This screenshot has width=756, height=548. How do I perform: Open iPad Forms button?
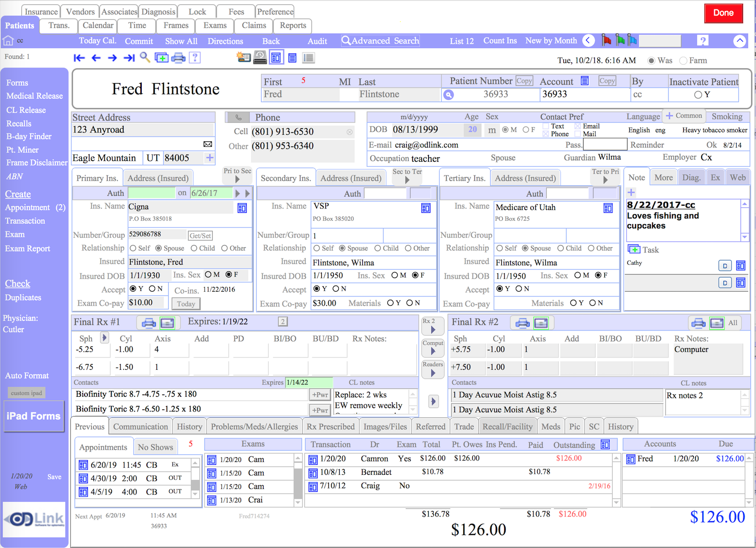click(34, 416)
